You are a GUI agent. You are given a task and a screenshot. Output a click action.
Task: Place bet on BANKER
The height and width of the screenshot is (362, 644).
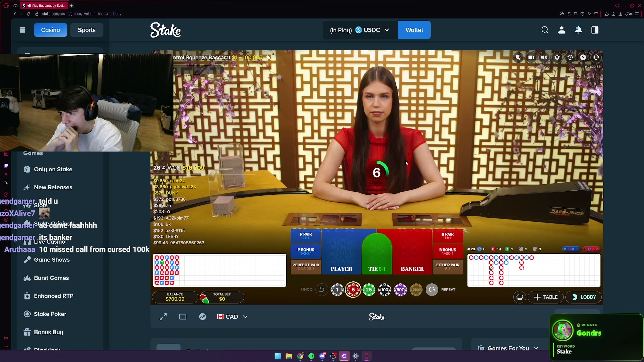pyautogui.click(x=412, y=251)
